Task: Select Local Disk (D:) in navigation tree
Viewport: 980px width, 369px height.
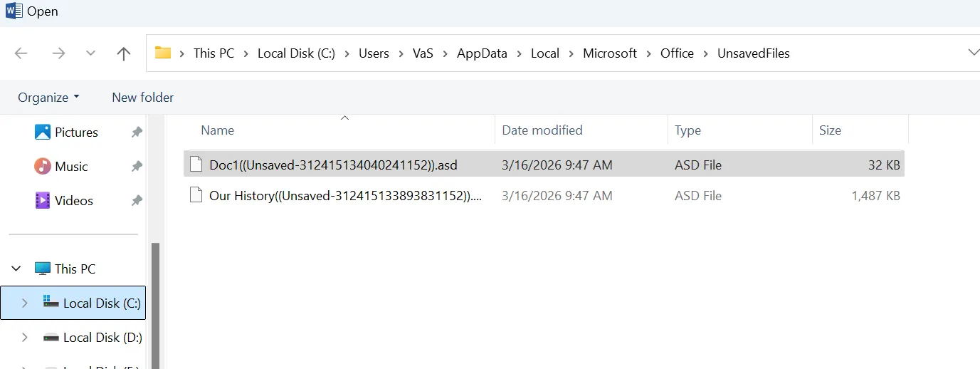Action: (x=102, y=338)
